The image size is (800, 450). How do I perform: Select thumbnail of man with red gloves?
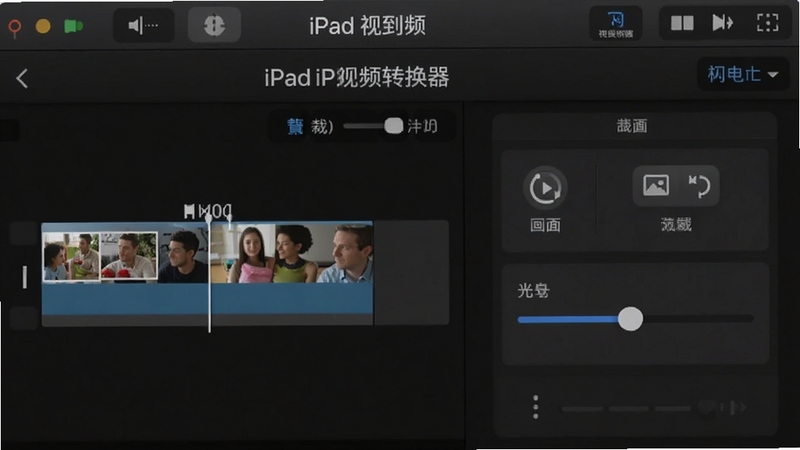[x=129, y=256]
